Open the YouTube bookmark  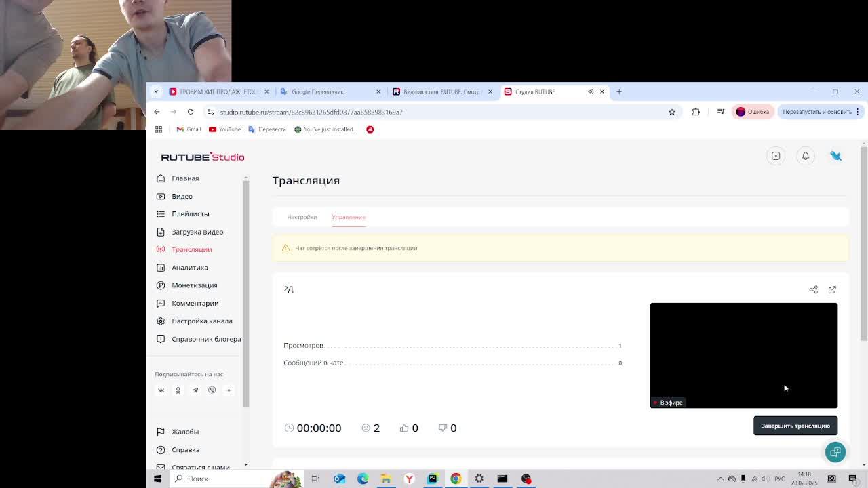pyautogui.click(x=224, y=129)
